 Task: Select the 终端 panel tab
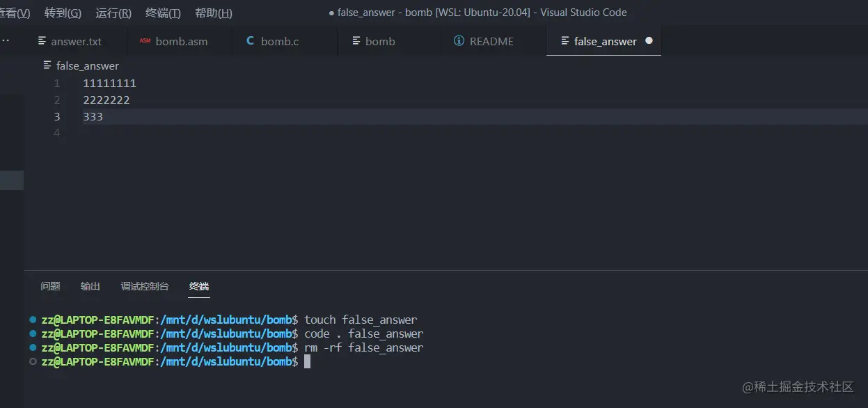[x=199, y=286]
